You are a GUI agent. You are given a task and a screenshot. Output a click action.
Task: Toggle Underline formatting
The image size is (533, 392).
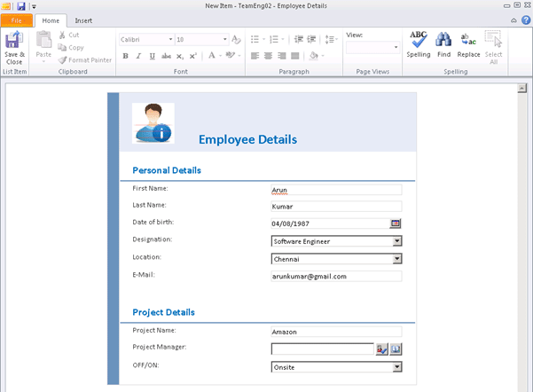click(x=153, y=56)
